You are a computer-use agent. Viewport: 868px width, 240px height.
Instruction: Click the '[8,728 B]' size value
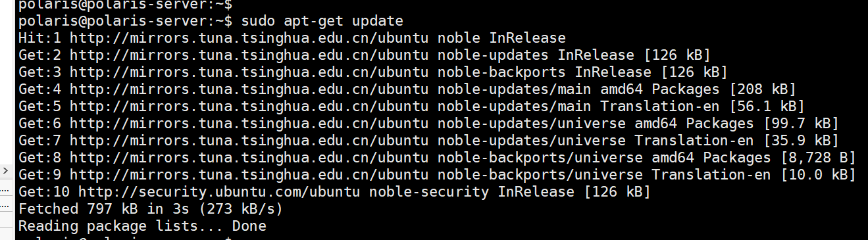tap(817, 158)
